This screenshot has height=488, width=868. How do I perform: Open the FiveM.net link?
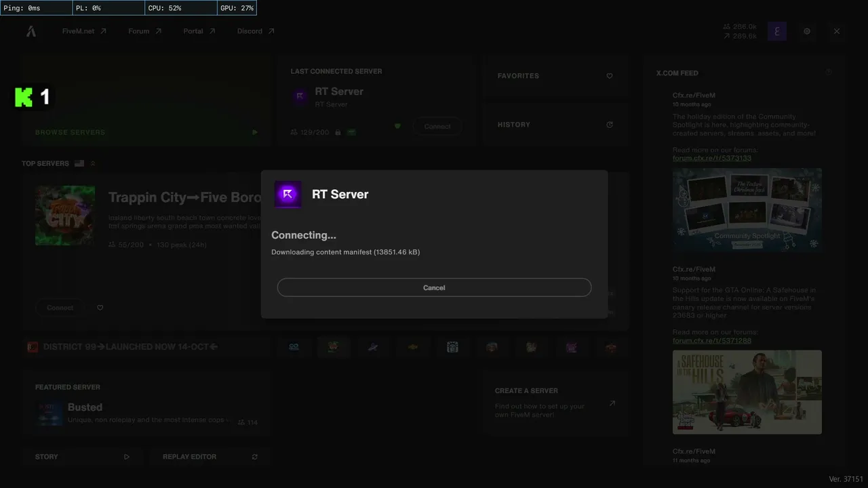coord(84,31)
